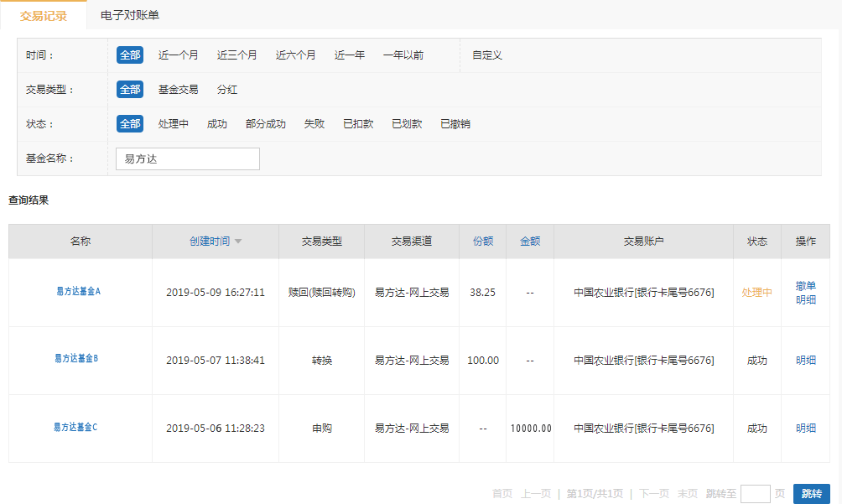Sort by 创建时间 column arrow
842x504 pixels.
point(238,242)
